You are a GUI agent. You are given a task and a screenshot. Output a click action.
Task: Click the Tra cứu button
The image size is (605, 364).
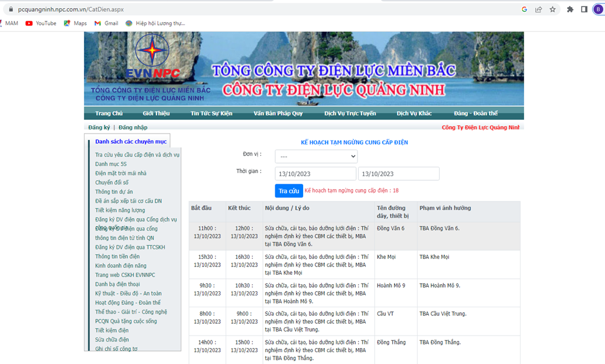tap(288, 191)
